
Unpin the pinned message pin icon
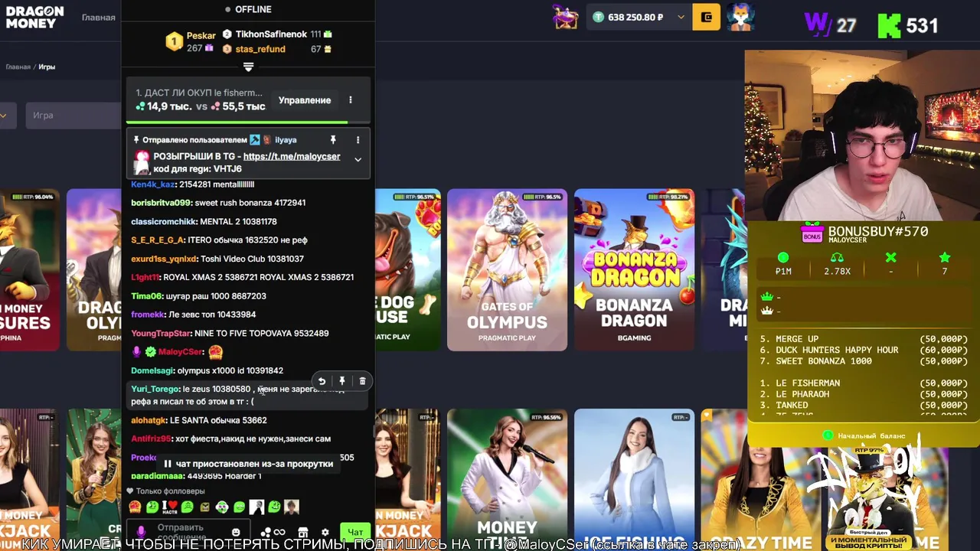pyautogui.click(x=333, y=140)
